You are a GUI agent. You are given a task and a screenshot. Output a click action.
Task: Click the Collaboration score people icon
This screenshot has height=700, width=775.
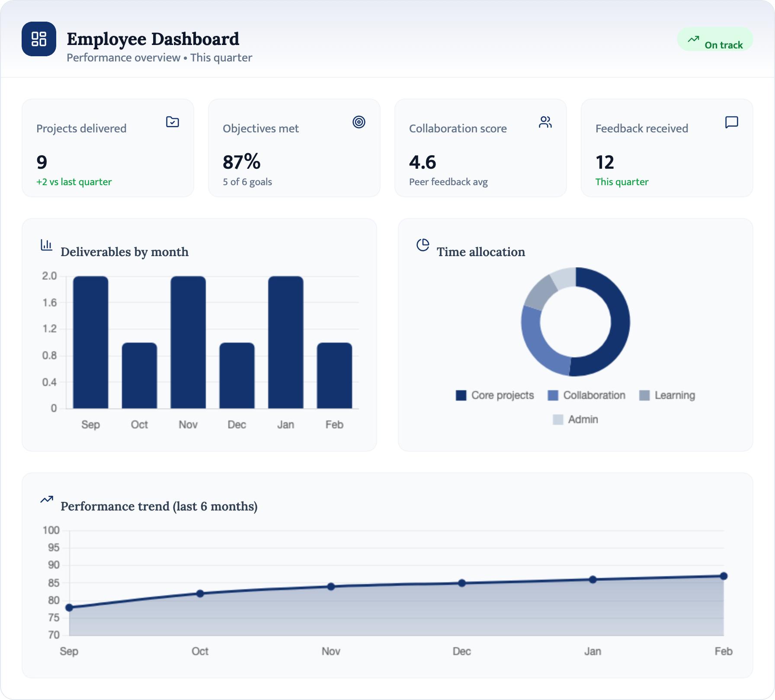click(x=545, y=122)
